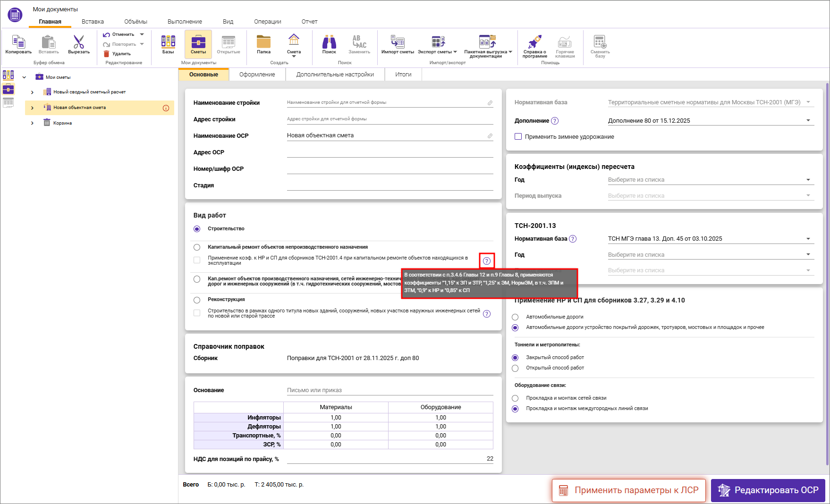This screenshot has width=830, height=504.
Task: Click help icon next to Дополнение
Action: tap(555, 121)
